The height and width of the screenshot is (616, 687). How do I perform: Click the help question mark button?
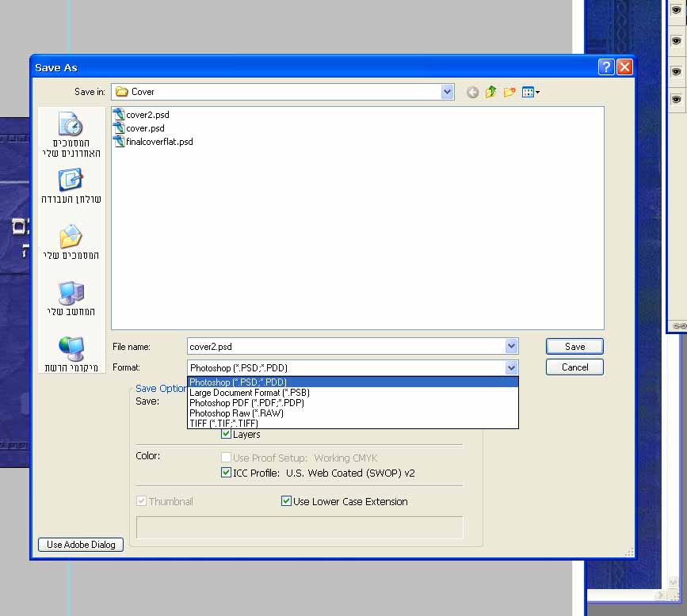(x=606, y=67)
